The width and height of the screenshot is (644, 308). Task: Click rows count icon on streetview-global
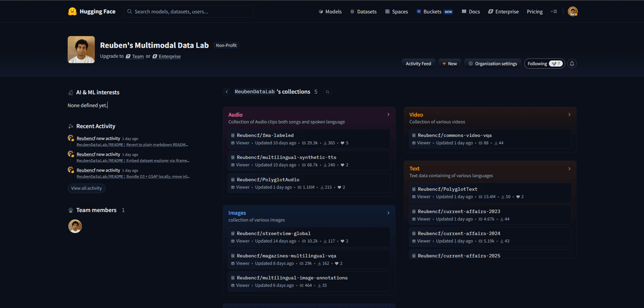point(303,241)
